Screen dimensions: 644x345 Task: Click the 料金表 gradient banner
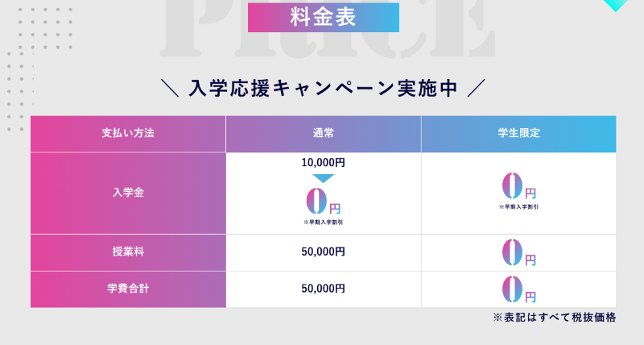(x=324, y=16)
